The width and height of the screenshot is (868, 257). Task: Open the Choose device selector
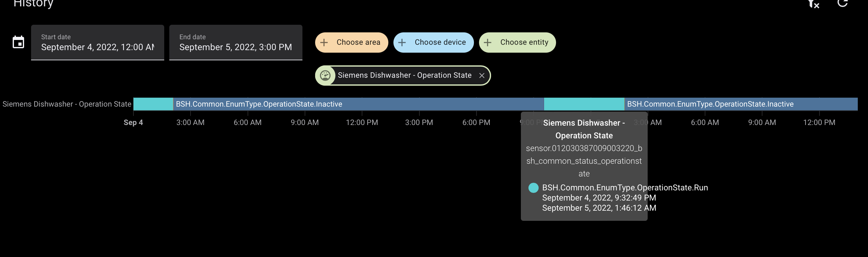pos(434,42)
